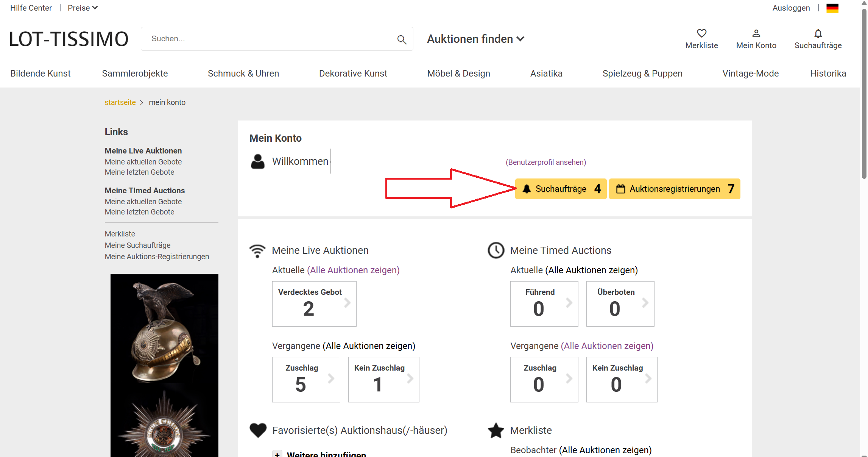The height and width of the screenshot is (457, 868).
Task: Open the Historika category
Action: point(828,74)
